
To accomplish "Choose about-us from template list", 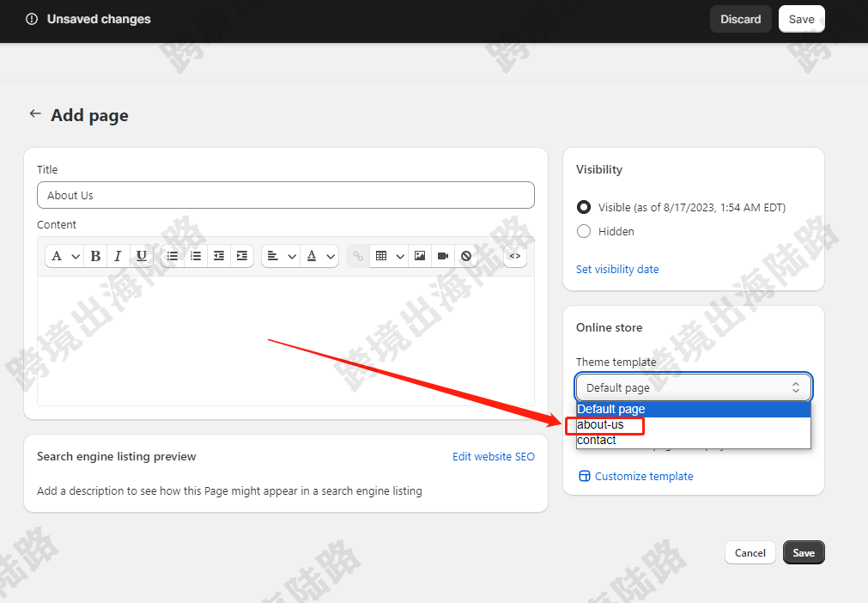I will pos(694,424).
